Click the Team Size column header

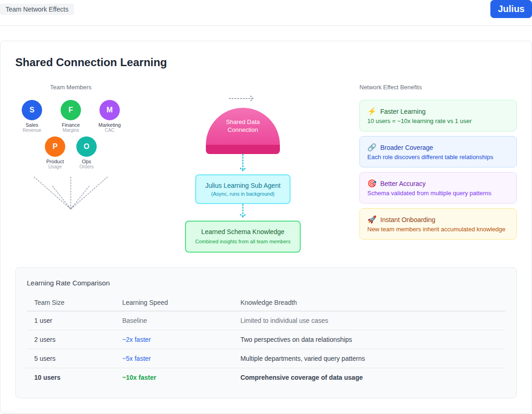[49, 303]
